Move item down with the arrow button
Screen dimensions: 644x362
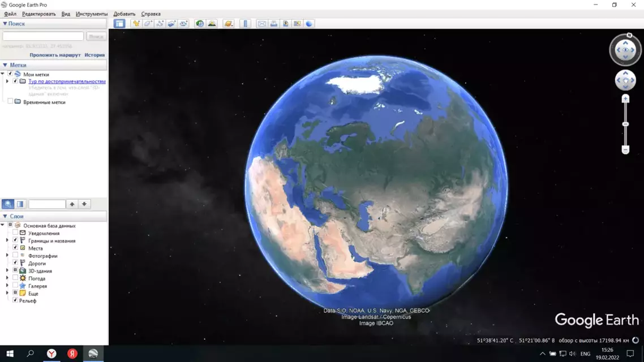(84, 204)
